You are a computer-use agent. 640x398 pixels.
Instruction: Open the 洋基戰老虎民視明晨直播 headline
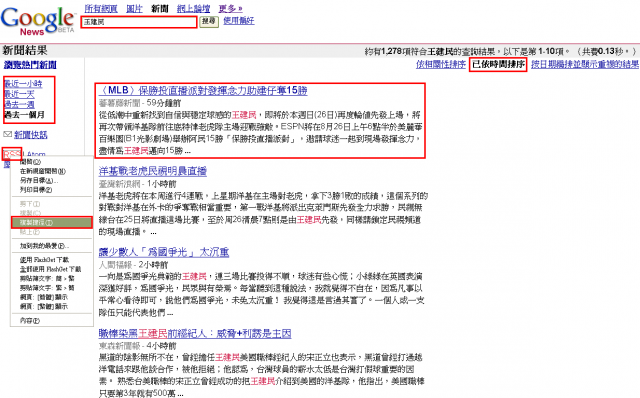pyautogui.click(x=153, y=171)
